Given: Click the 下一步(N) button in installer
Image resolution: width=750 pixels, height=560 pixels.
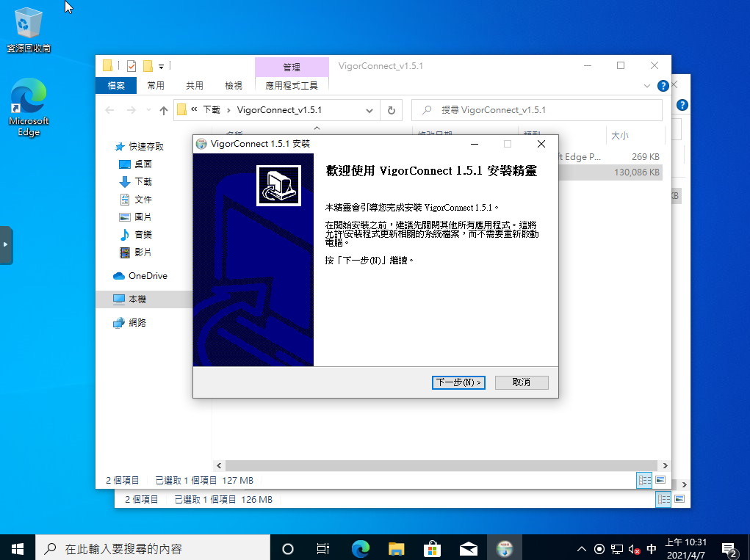Looking at the screenshot, I should (x=458, y=382).
